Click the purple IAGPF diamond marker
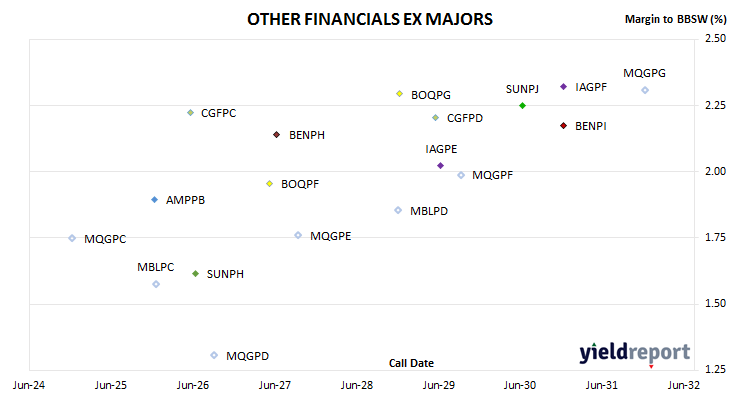Viewport: 730px width, 399px height. (563, 87)
